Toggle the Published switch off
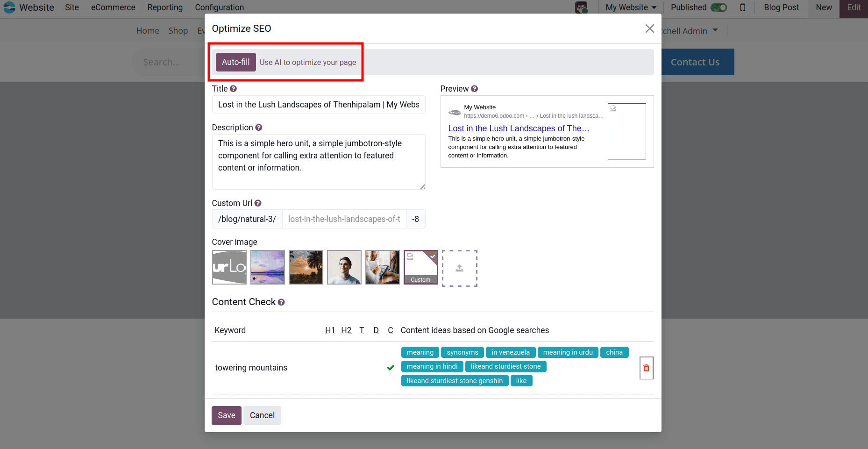Image resolution: width=868 pixels, height=449 pixels. click(718, 7)
